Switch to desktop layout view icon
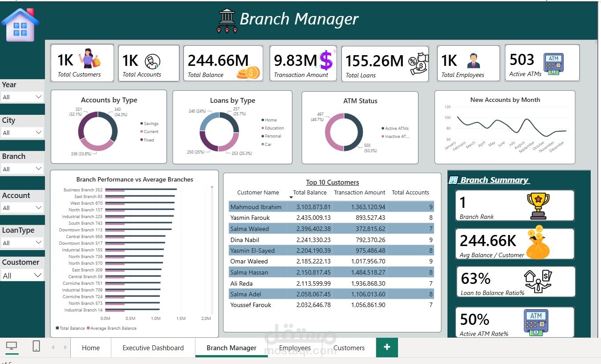601x364 pixels. pyautogui.click(x=12, y=346)
